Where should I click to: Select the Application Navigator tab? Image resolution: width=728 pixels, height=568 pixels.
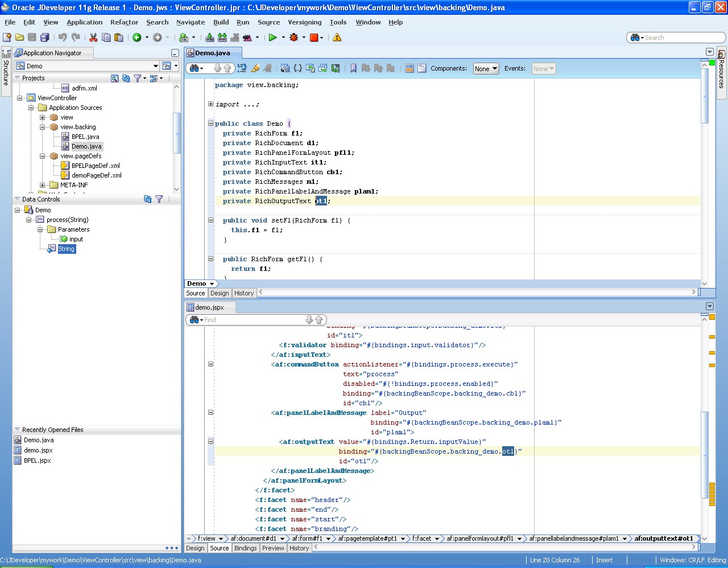52,53
